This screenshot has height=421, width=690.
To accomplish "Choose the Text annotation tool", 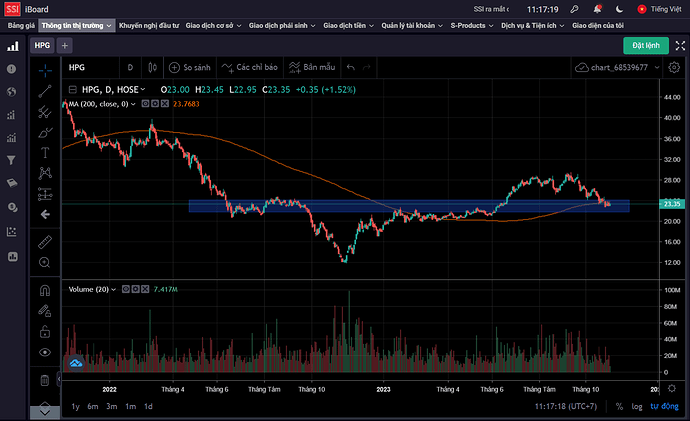I will 45,153.
